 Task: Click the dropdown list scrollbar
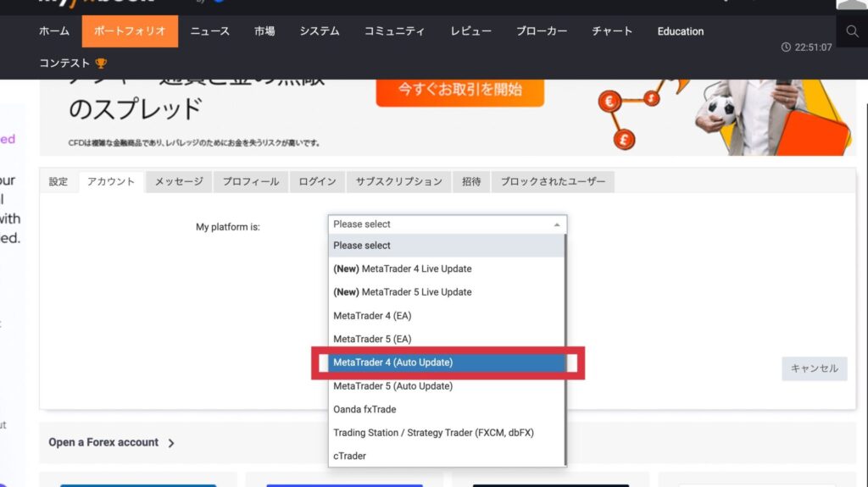pos(565,350)
